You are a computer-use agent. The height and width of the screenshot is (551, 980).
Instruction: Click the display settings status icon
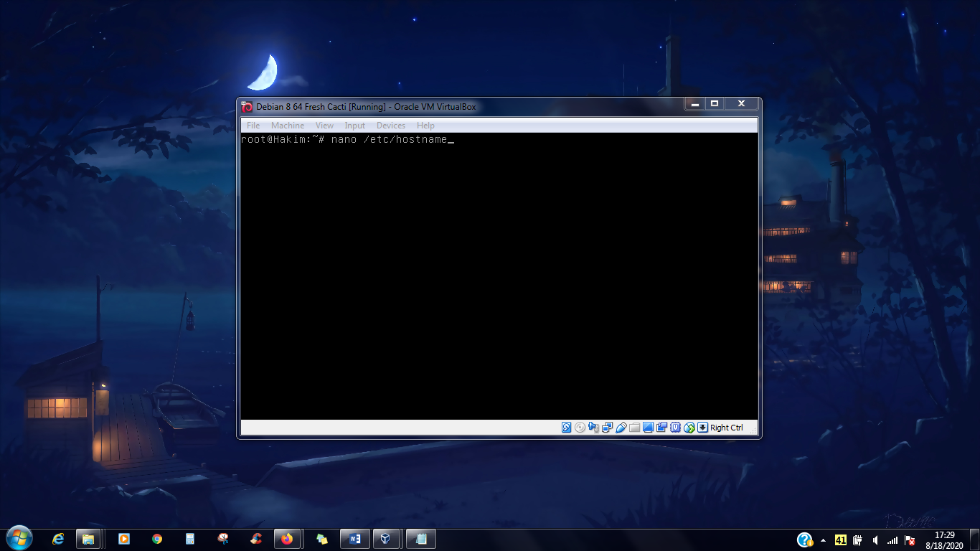(649, 428)
